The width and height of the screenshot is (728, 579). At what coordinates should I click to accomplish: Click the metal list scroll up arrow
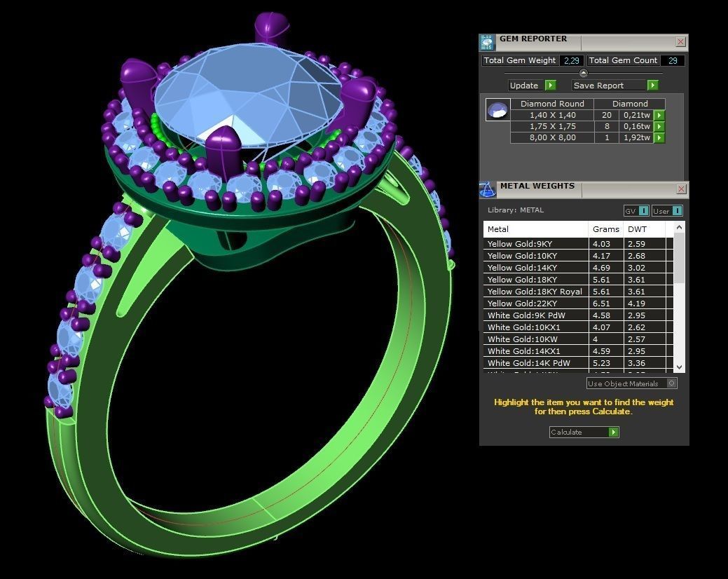point(679,227)
